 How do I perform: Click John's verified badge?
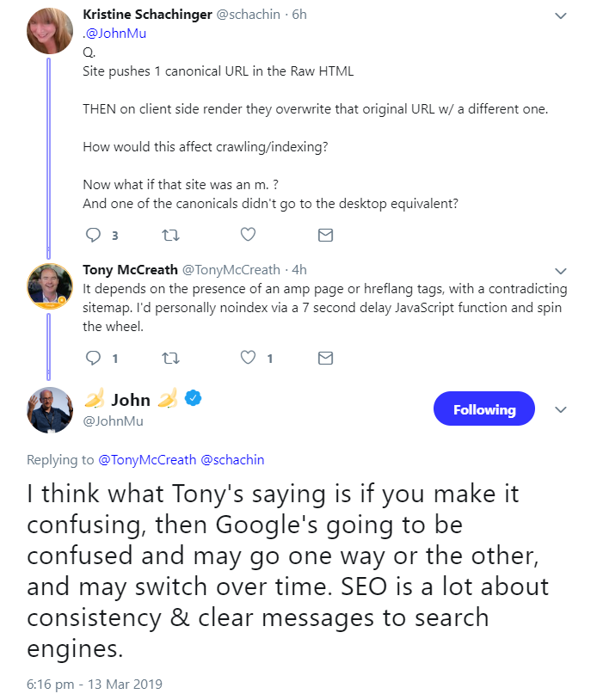point(192,398)
